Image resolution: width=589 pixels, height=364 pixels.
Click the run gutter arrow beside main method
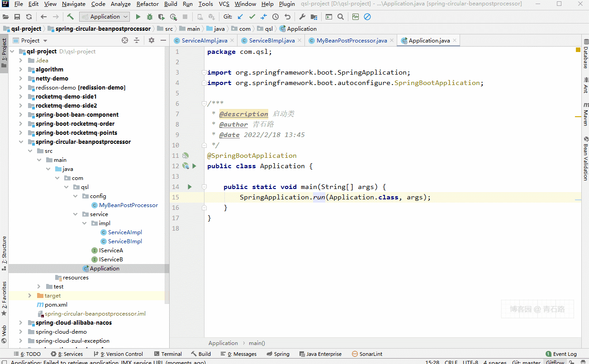190,187
